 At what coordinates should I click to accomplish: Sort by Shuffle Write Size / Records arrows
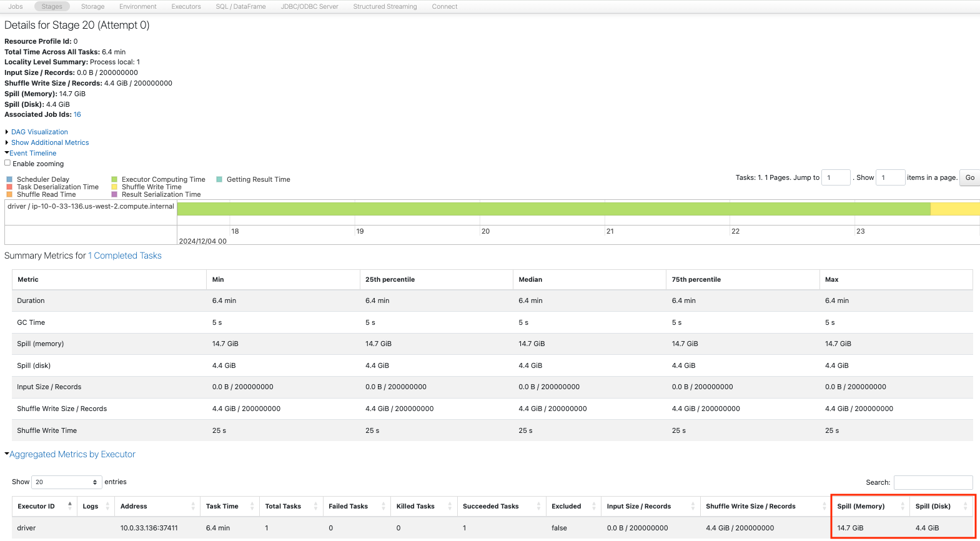pyautogui.click(x=824, y=506)
